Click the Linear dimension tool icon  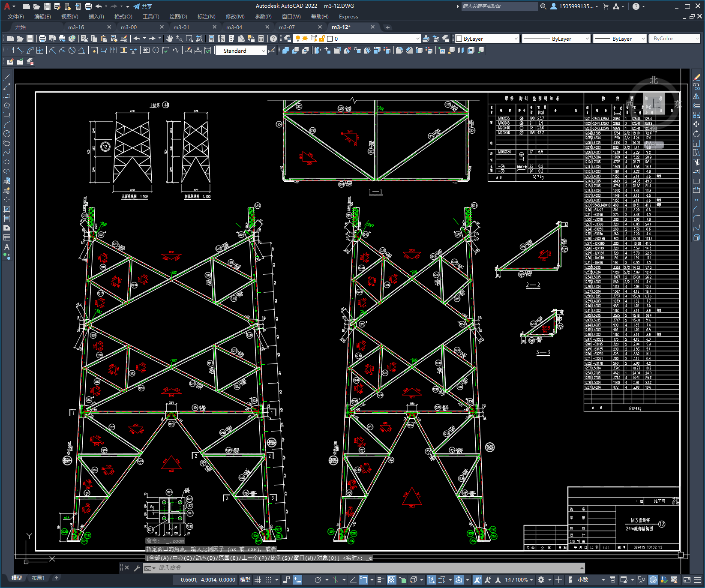click(x=10, y=50)
